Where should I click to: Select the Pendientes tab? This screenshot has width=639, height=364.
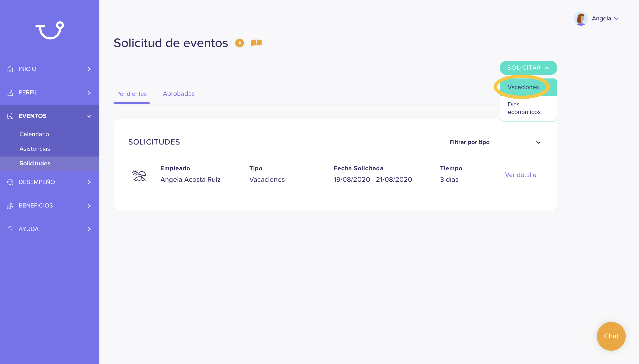(x=131, y=94)
